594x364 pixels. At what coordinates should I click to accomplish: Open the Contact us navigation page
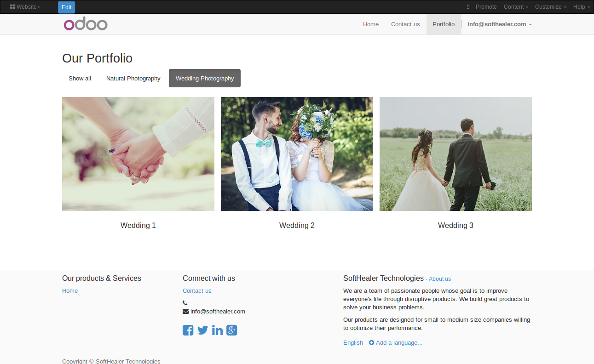(405, 24)
